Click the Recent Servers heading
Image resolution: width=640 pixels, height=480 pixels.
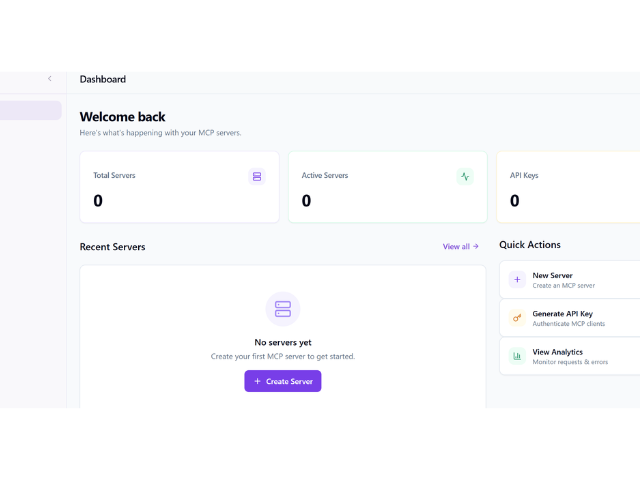(112, 247)
